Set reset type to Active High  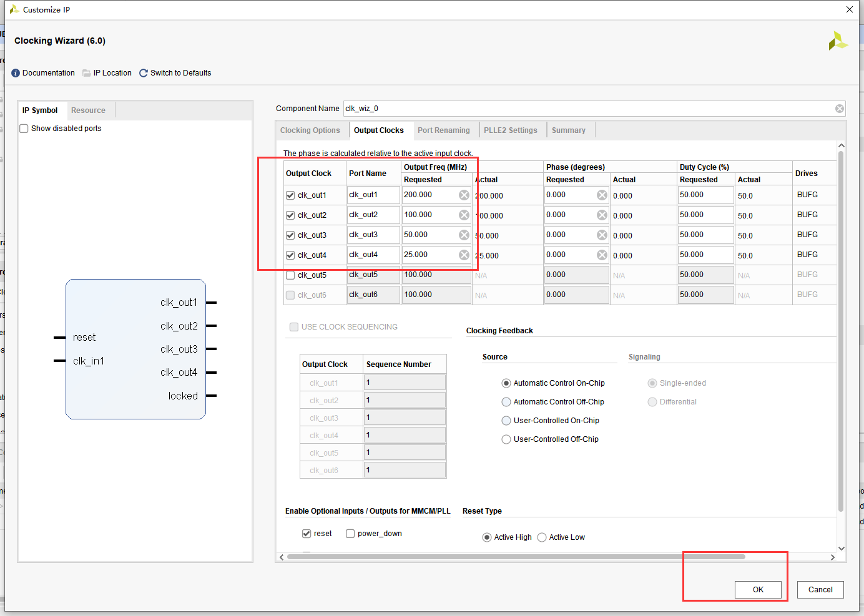tap(487, 537)
